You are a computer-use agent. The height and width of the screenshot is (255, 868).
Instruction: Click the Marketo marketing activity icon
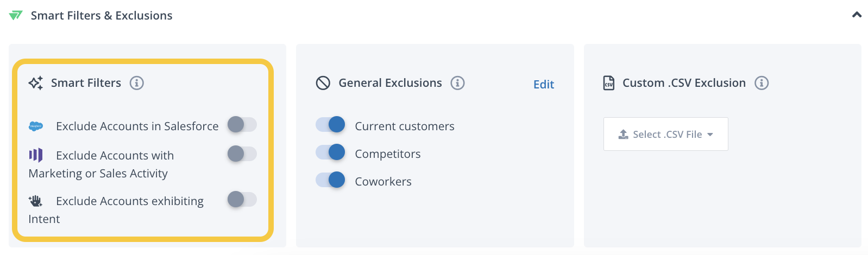[x=36, y=155]
